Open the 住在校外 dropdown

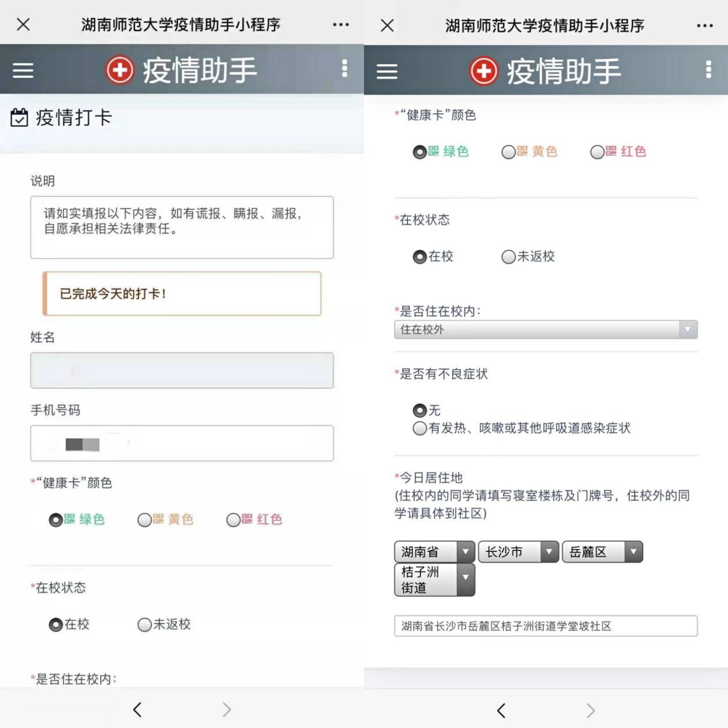tap(545, 329)
